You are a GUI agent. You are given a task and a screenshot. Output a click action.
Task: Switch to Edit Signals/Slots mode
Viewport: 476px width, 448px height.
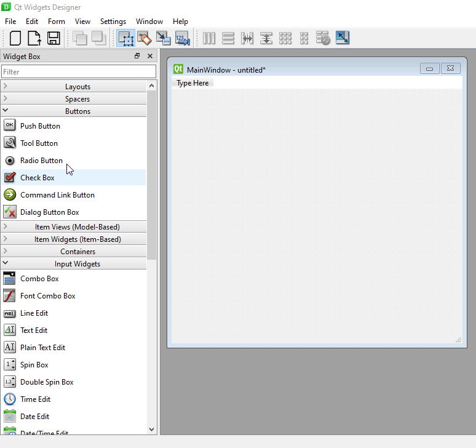coord(145,38)
